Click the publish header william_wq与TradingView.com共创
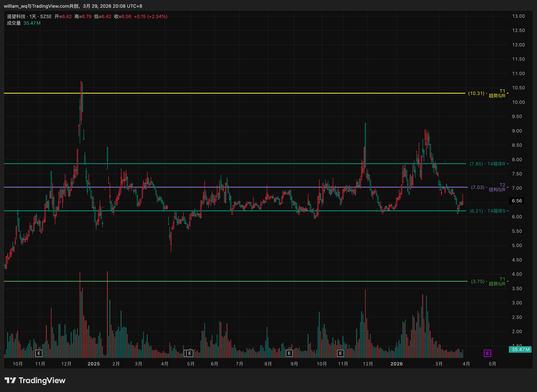Image resolution: width=537 pixels, height=392 pixels. pos(41,6)
